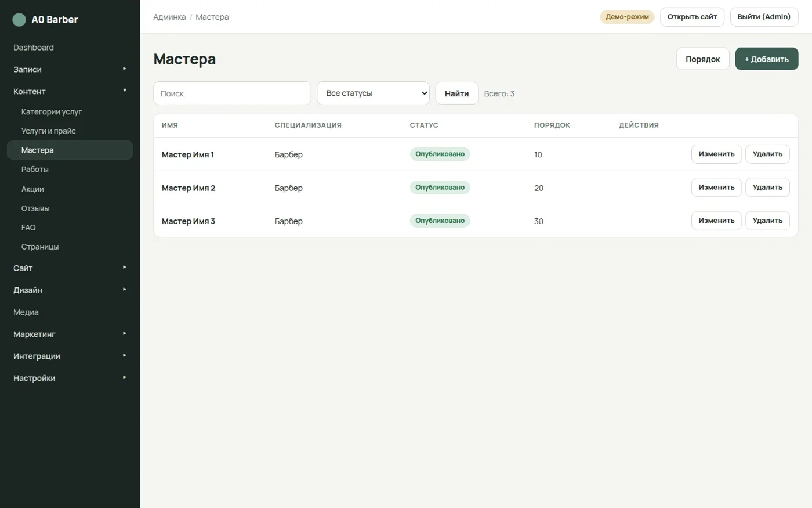The image size is (812, 508).
Task: Click Удалить for Мастер Имя 3
Action: click(767, 221)
